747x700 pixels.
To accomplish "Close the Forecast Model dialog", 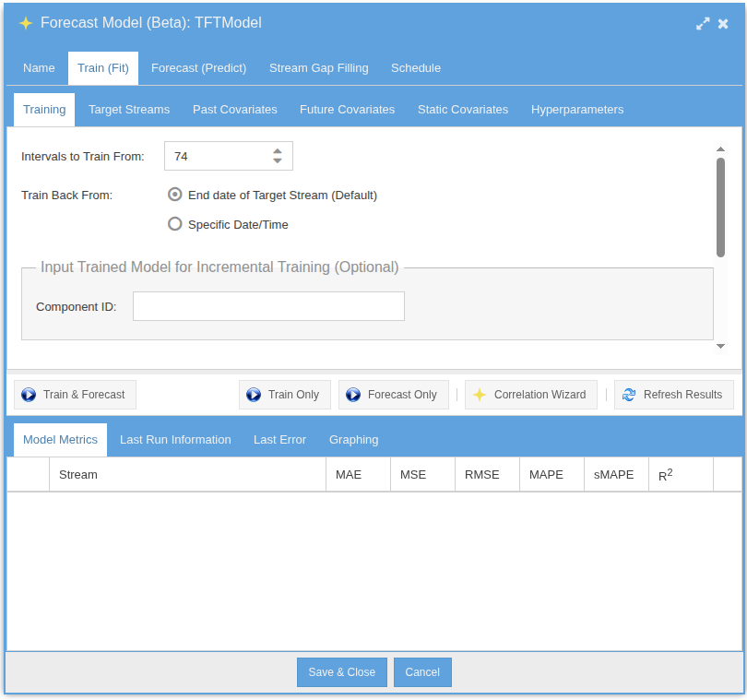I will click(x=723, y=24).
